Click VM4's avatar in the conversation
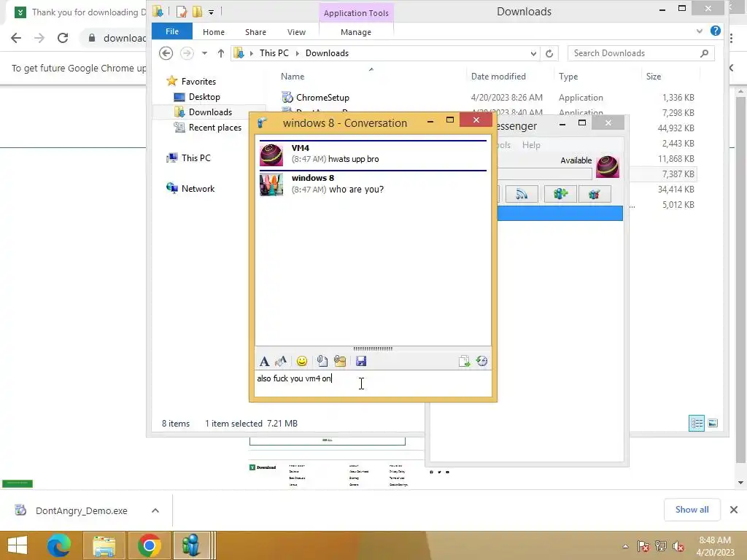 271,155
